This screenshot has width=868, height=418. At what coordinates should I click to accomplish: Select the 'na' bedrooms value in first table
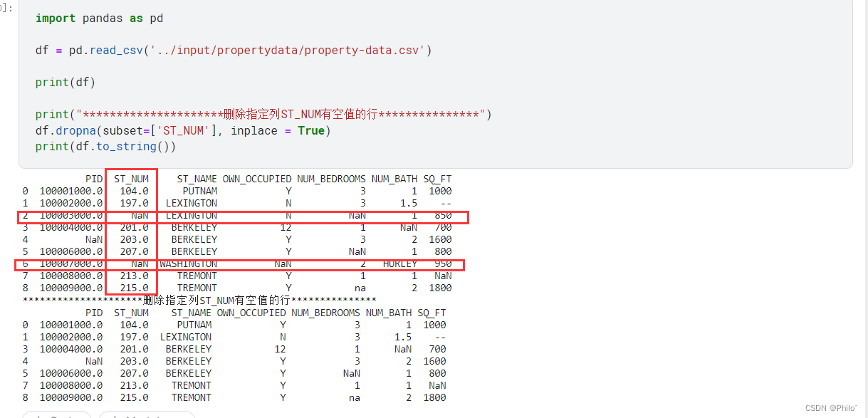[x=360, y=288]
